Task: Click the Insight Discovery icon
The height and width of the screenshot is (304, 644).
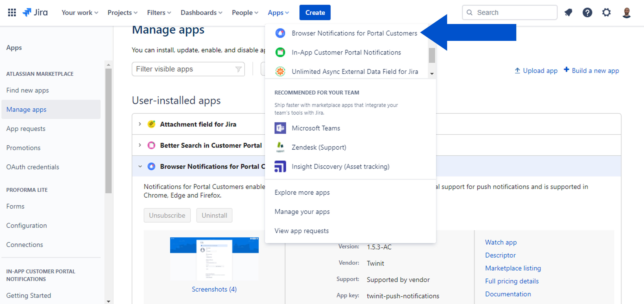Action: 280,166
